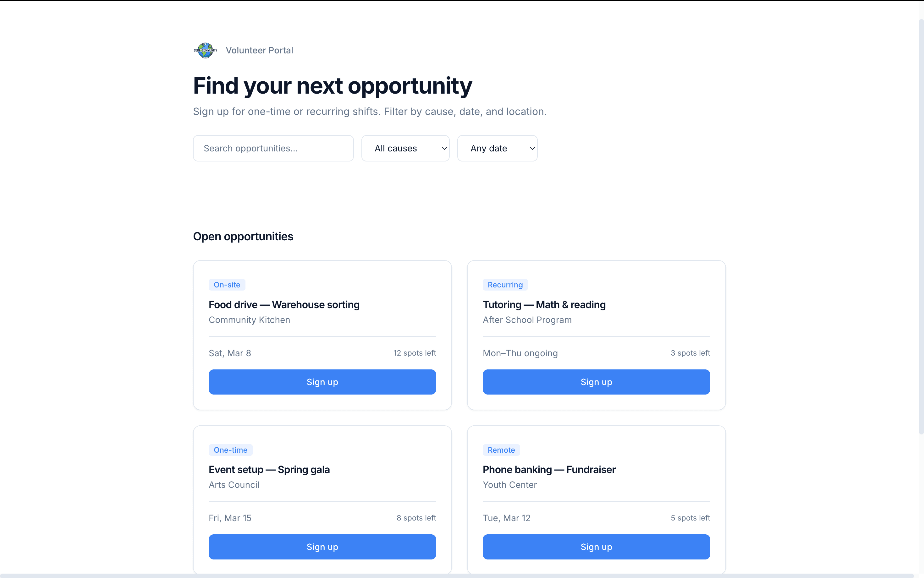Click the right-side page scrollbar
Screen dimensions: 924x578
tap(921, 229)
